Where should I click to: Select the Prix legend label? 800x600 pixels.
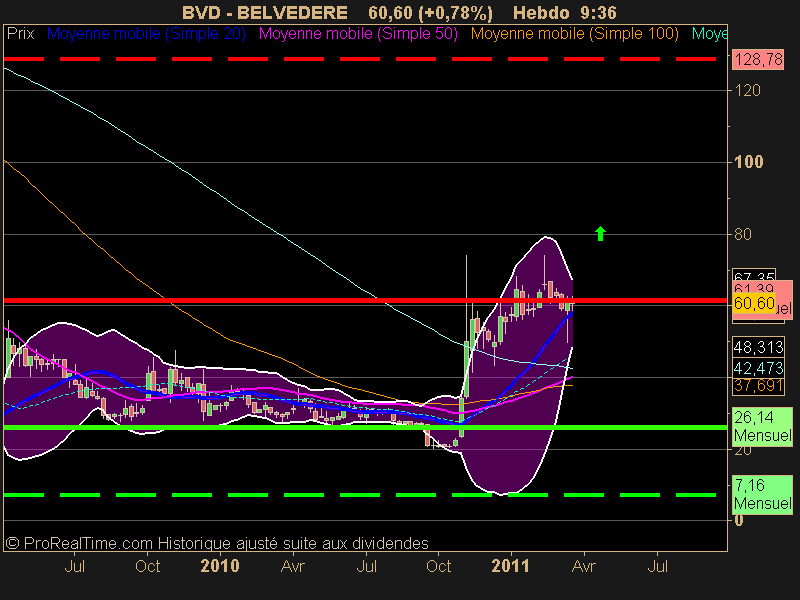tap(20, 34)
